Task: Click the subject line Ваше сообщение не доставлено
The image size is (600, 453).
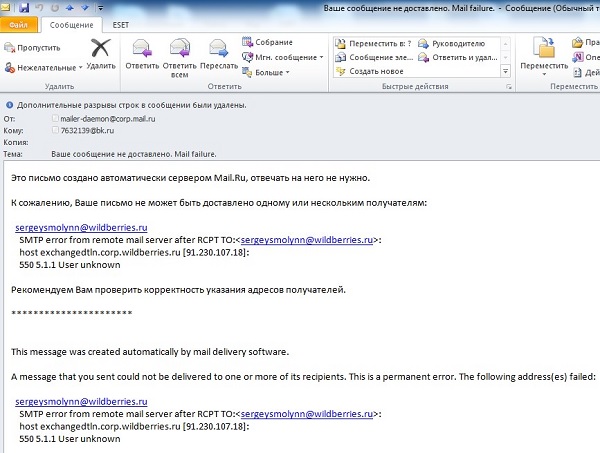Action: (x=134, y=154)
